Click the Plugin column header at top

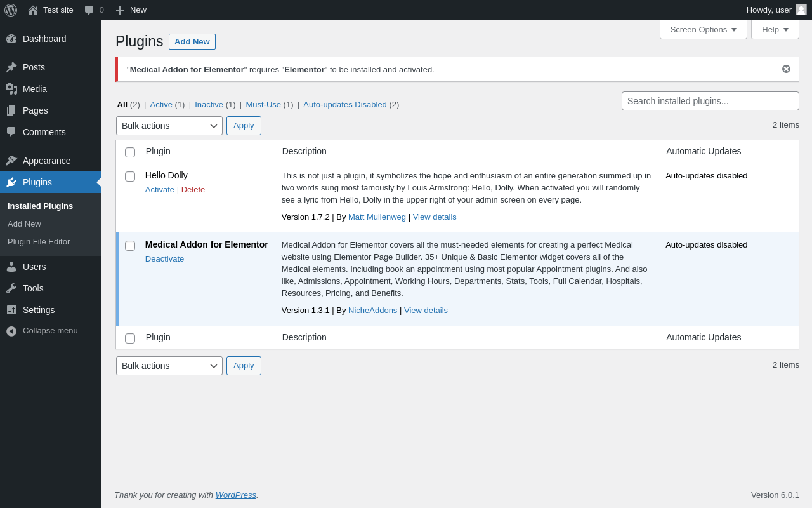pyautogui.click(x=158, y=151)
